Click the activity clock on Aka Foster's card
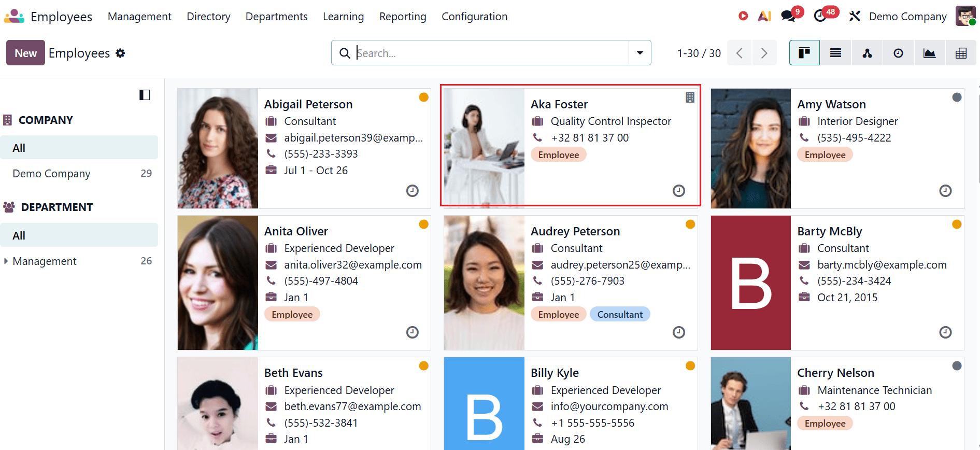 [679, 191]
